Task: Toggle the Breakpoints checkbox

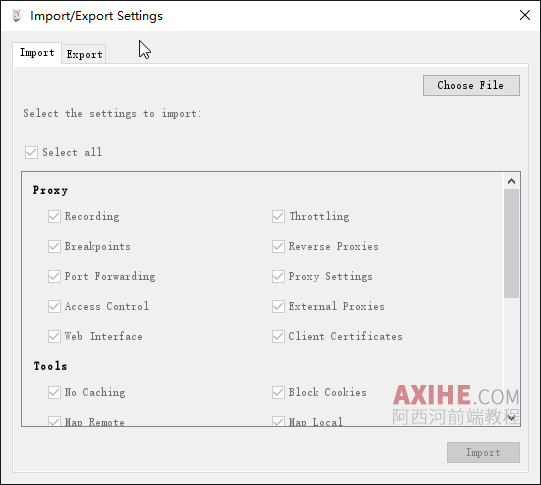Action: [54, 246]
